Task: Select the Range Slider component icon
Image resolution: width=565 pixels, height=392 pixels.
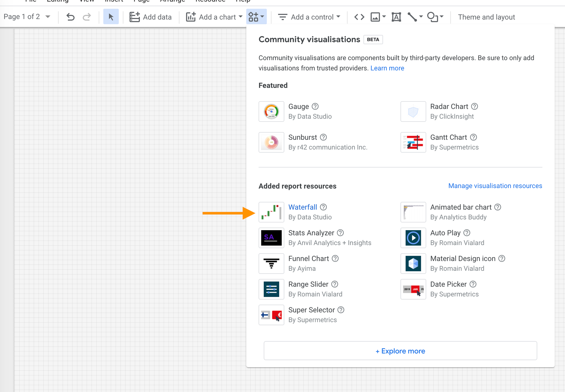Action: tap(271, 289)
